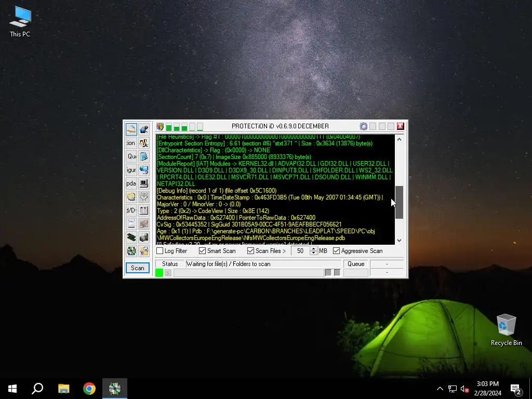Click the Scan button
The height and width of the screenshot is (399, 532).
(x=137, y=268)
